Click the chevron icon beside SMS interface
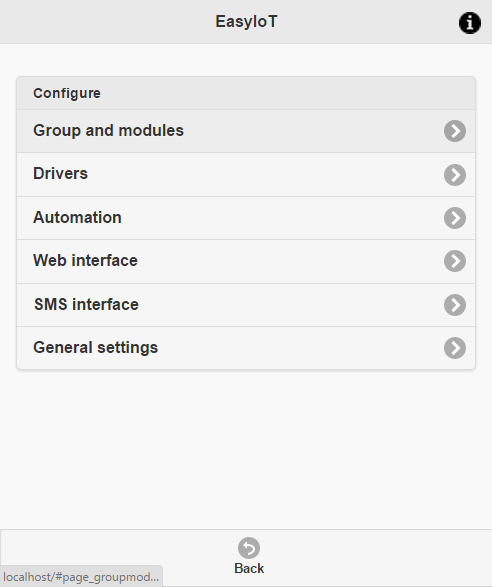The image size is (492, 587). click(455, 305)
